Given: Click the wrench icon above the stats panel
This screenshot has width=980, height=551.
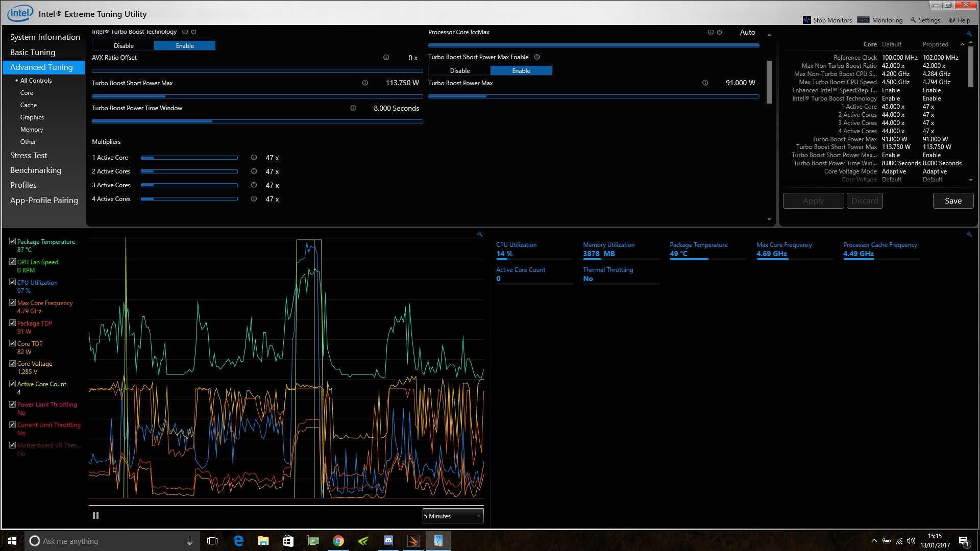Looking at the screenshot, I should [969, 234].
